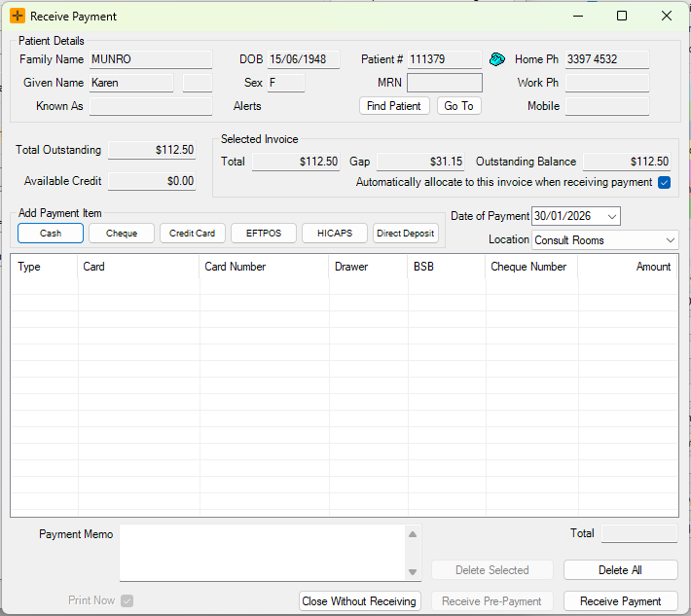
Task: Toggle the Print Now checkbox
Action: [x=127, y=600]
